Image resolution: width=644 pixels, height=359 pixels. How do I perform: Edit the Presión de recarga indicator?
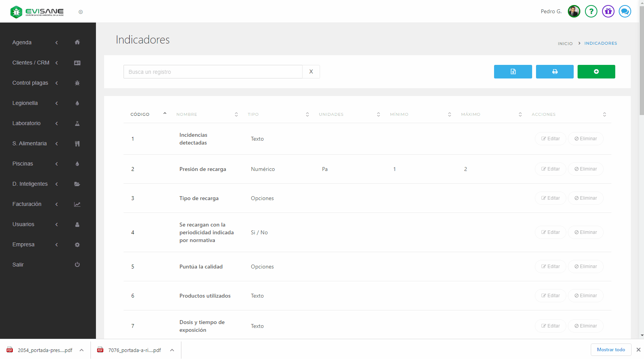point(550,169)
